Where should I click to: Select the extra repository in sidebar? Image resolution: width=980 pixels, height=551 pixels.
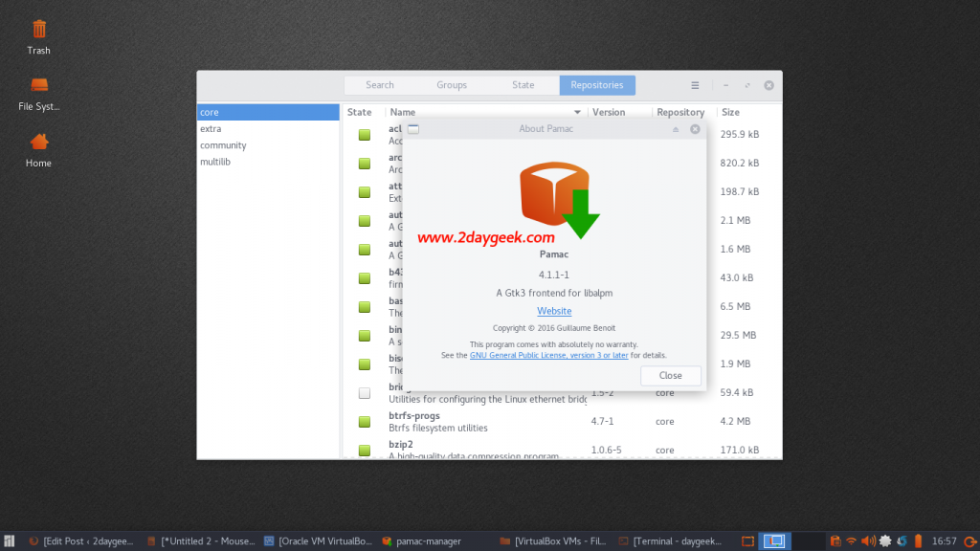pos(212,128)
